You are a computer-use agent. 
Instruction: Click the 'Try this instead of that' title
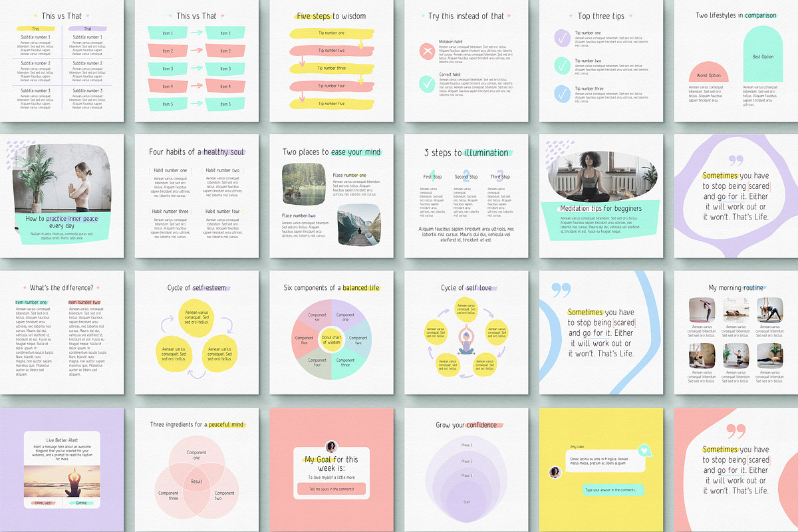466,16
